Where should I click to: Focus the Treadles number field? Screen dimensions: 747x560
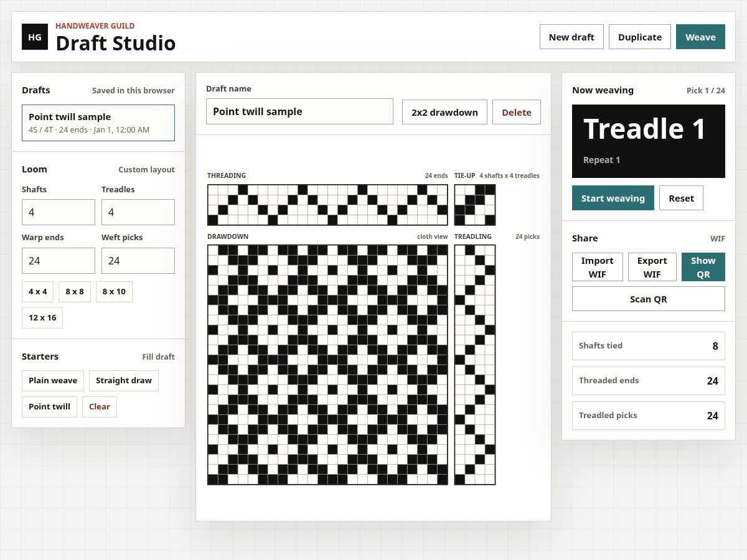click(x=138, y=212)
